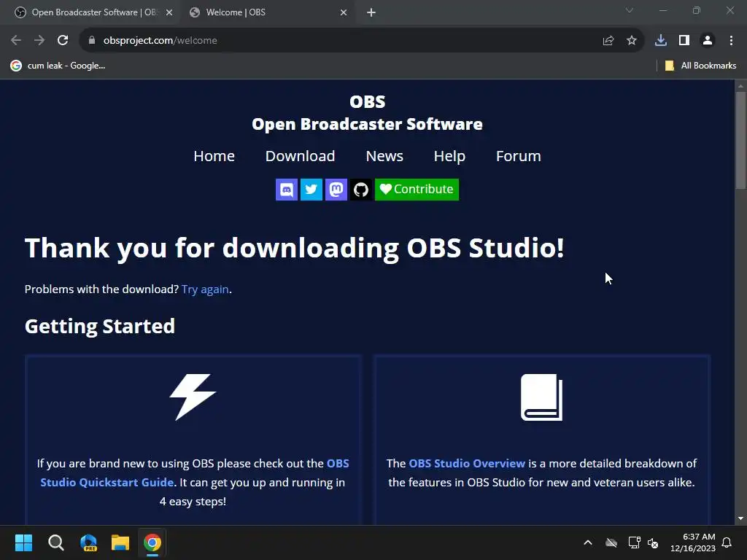Image resolution: width=747 pixels, height=560 pixels.
Task: Open the News nav item
Action: pyautogui.click(x=384, y=156)
